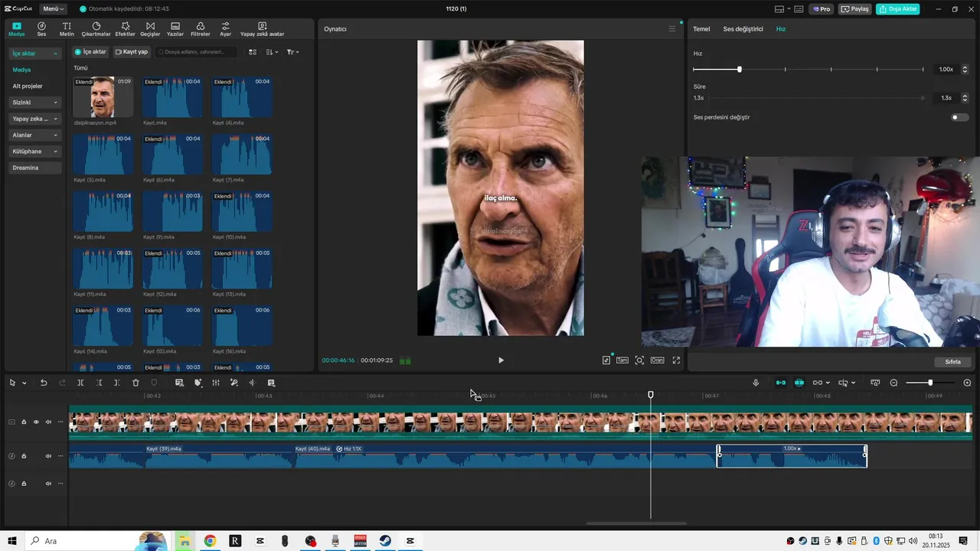Toggle the auto-snapping timeline button
The image size is (980, 551).
point(799,383)
